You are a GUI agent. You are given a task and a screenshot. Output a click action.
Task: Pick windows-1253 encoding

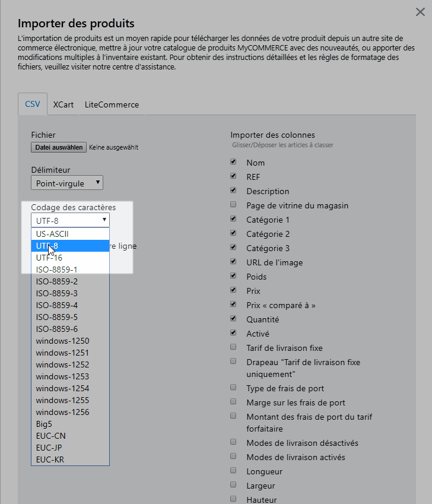71,377
